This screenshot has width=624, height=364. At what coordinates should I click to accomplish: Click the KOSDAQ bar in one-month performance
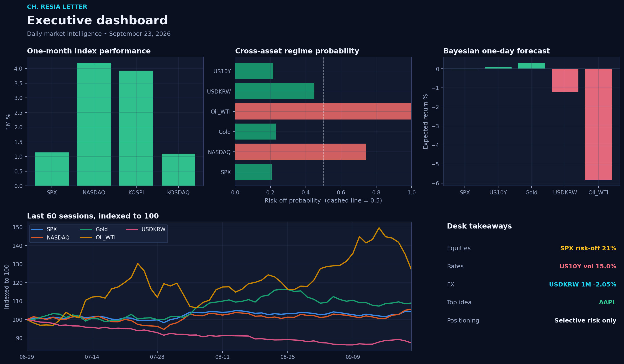coord(178,170)
